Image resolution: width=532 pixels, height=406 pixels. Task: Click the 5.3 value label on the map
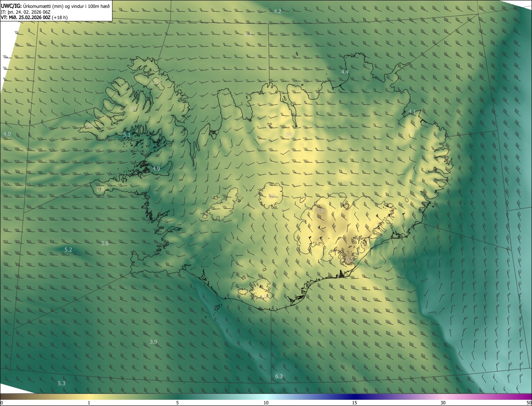[x=62, y=384]
